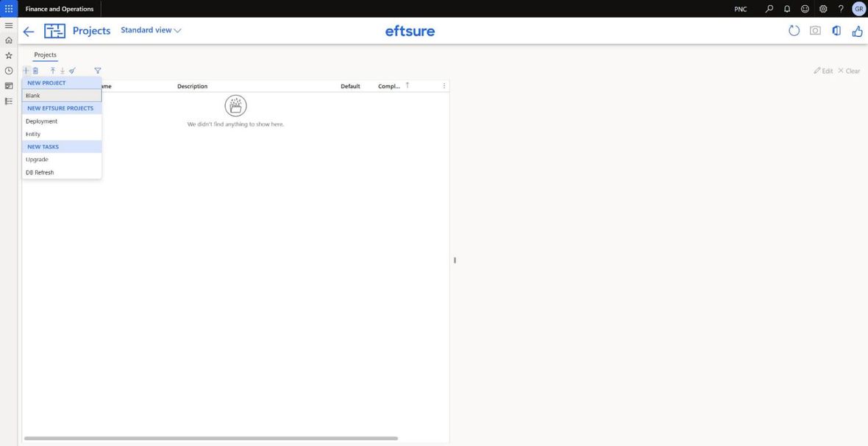The width and height of the screenshot is (868, 446).
Task: Click the Edit button
Action: coord(823,71)
